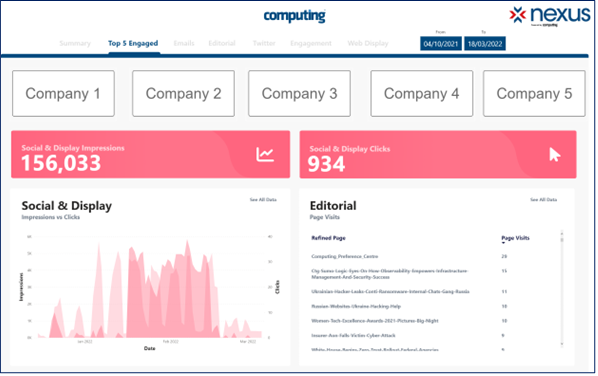The image size is (598, 376).
Task: Click the sort arrow under Page Visits
Action: pyautogui.click(x=503, y=243)
